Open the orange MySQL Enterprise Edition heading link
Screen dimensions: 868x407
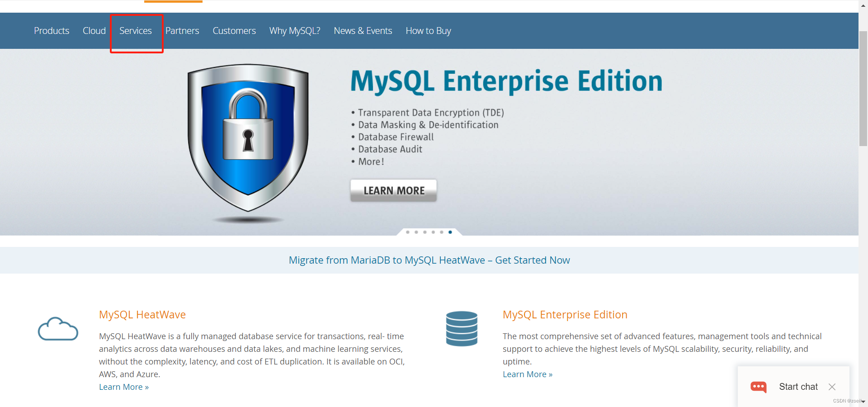[565, 314]
